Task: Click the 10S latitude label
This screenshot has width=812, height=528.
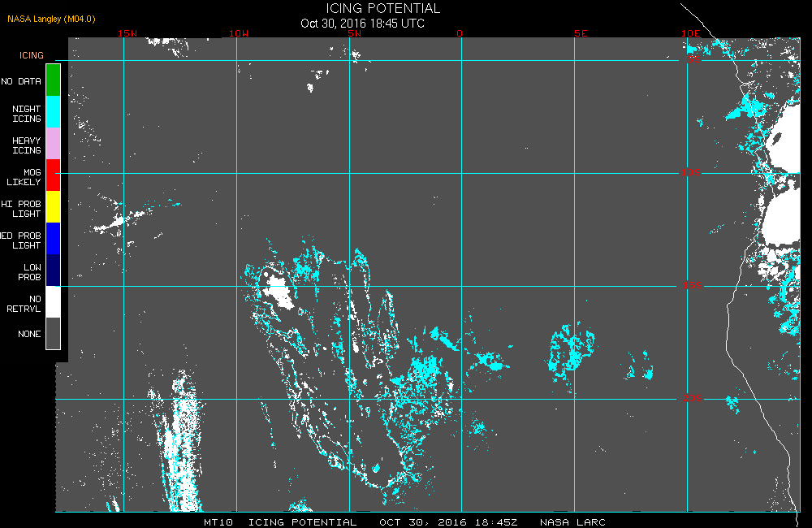Action: click(x=691, y=172)
